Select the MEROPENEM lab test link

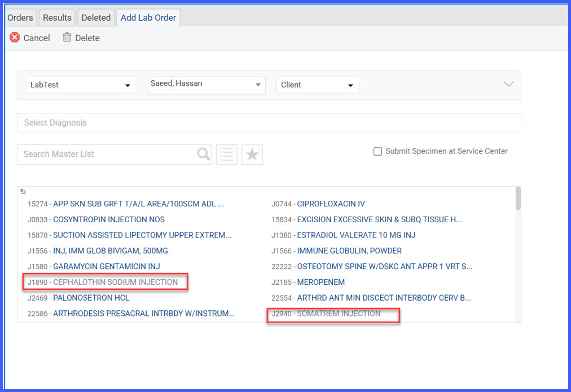[x=321, y=282]
